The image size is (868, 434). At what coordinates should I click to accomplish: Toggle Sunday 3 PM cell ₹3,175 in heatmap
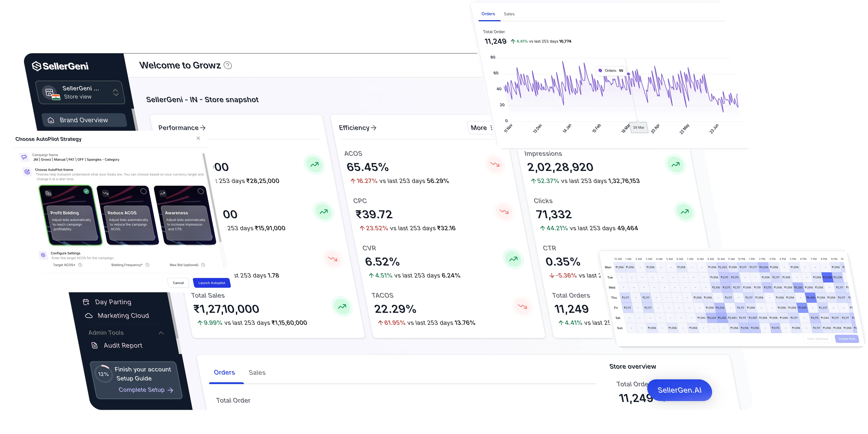coord(775,328)
